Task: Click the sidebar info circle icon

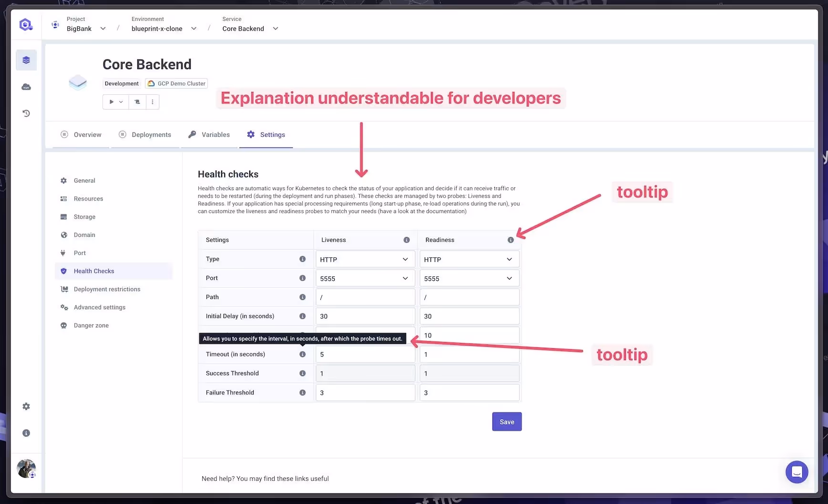Action: coord(26,433)
